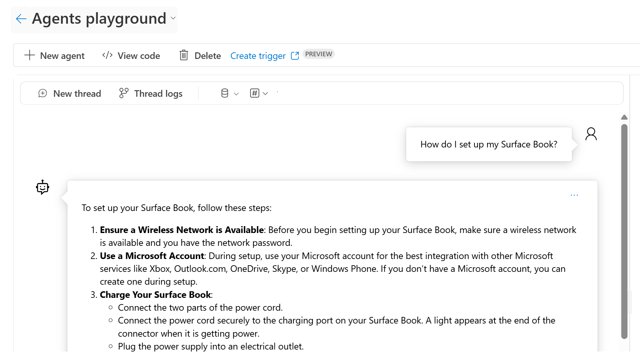The image size is (640, 364).
Task: Start a New thread
Action: click(x=77, y=93)
